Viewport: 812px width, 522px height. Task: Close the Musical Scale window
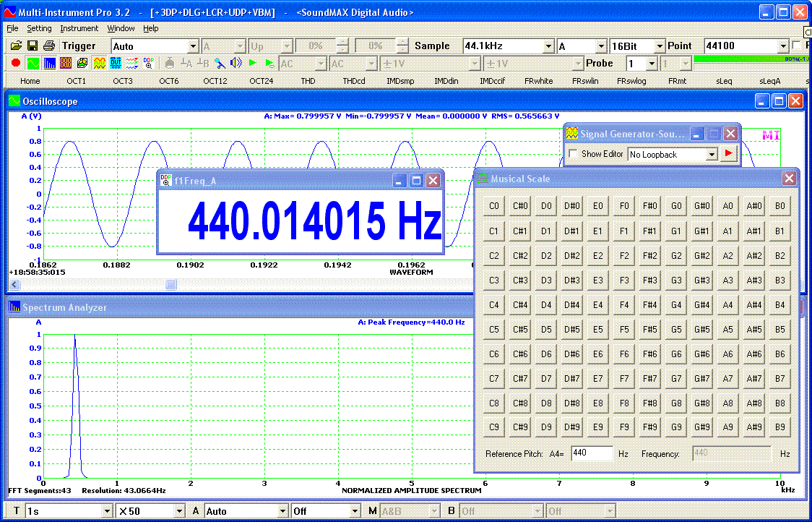pos(789,179)
